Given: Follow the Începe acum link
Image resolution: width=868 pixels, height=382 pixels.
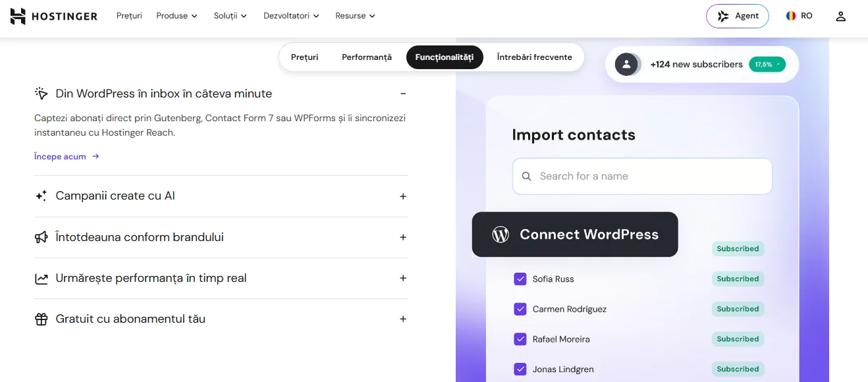Looking at the screenshot, I should point(67,157).
